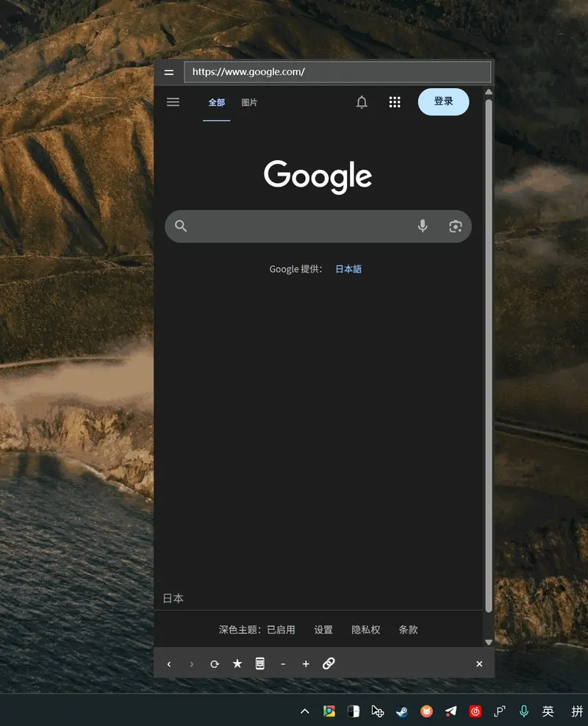Zoom in with the plus button
Screen dimensions: 588x726
point(306,664)
